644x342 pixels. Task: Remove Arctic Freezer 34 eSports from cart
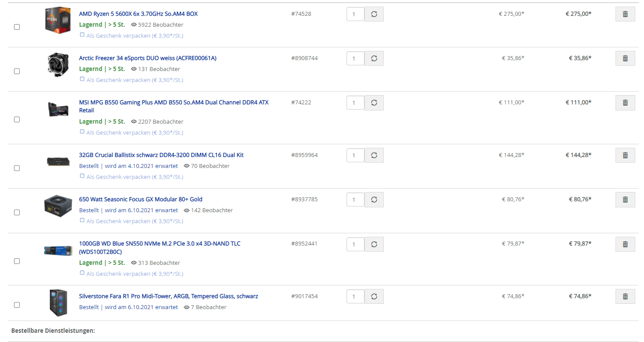625,58
